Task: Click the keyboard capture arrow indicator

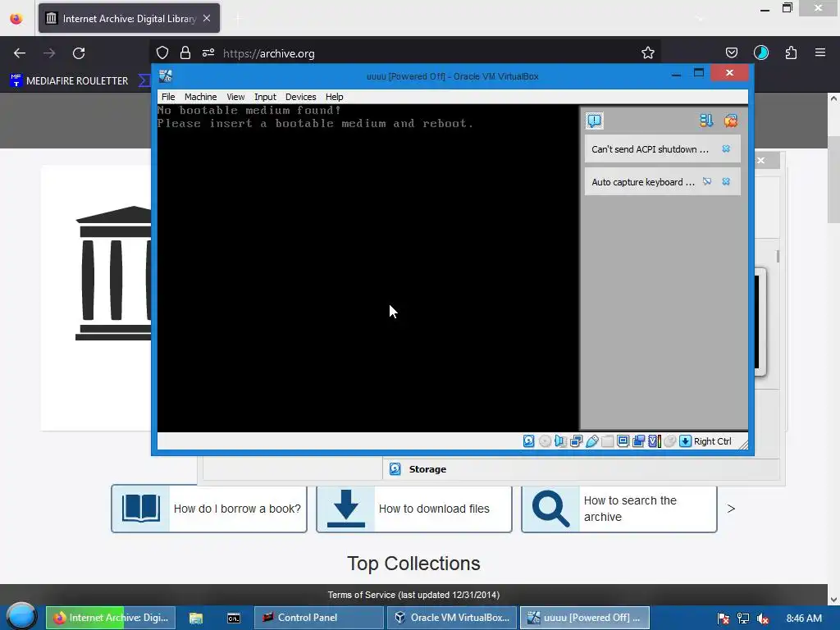Action: coord(685,441)
